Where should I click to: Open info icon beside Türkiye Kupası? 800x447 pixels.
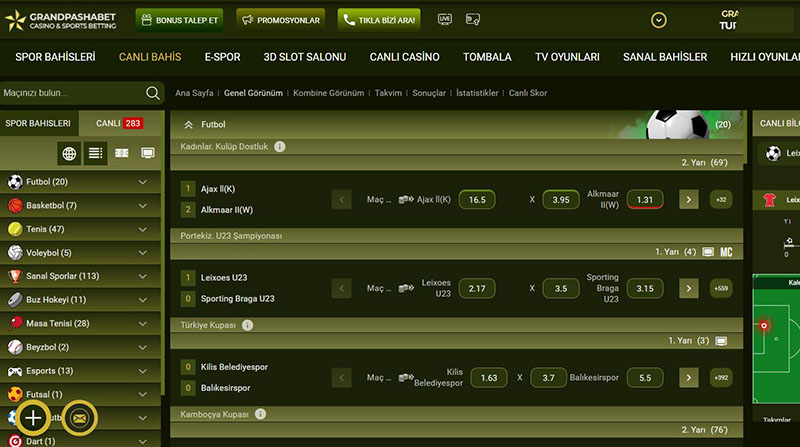click(247, 325)
